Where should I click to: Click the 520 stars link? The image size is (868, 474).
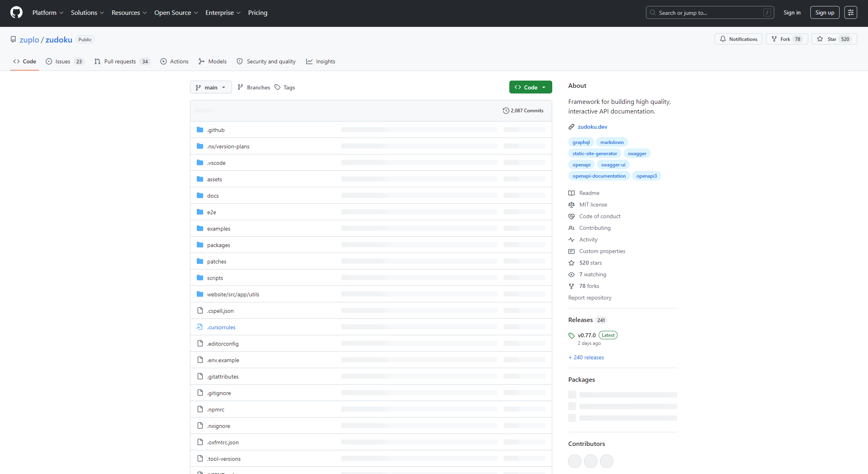coord(591,263)
